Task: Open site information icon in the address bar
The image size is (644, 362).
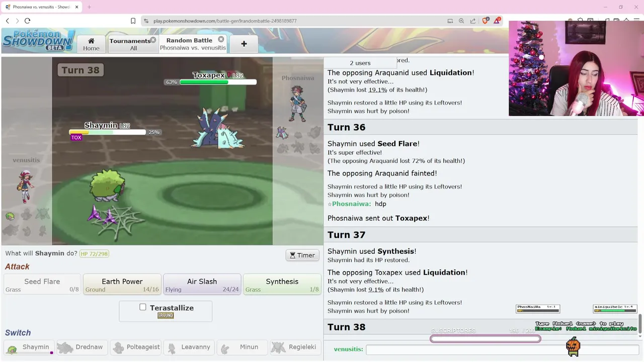Action: tap(146, 21)
